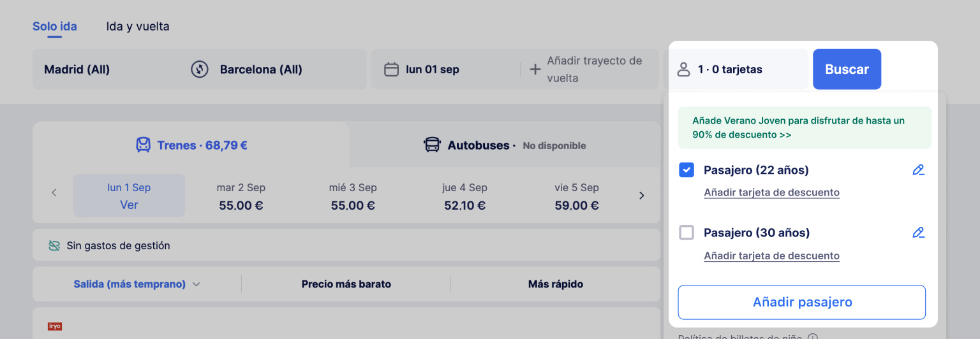
Task: Click the bus icon beside Autobuses
Action: pyautogui.click(x=432, y=145)
